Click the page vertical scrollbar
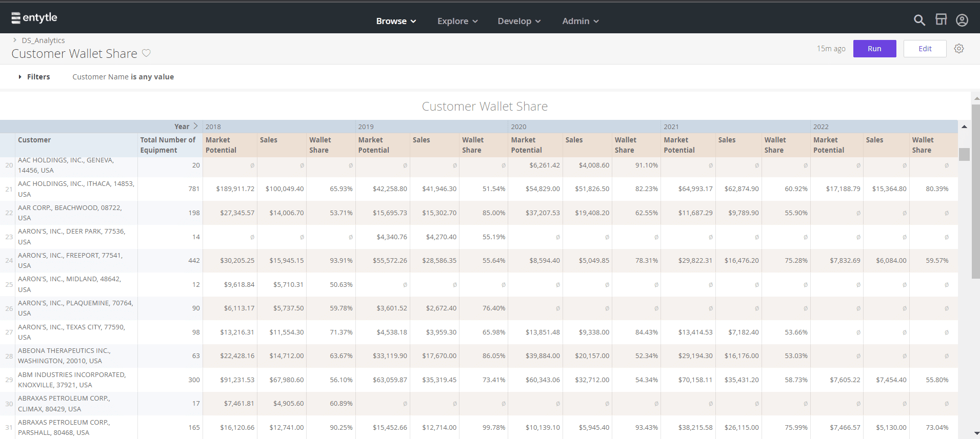Screen dimensions: 980x439 [x=976, y=192]
